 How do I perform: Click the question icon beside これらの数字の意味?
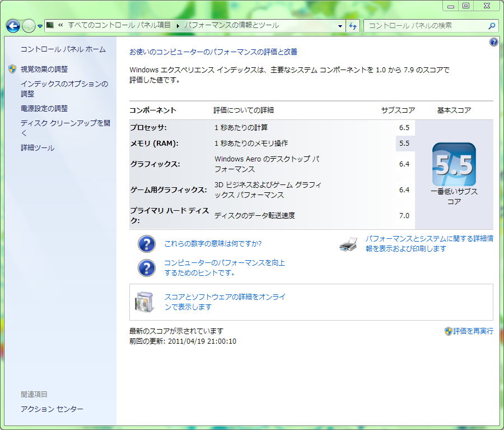[147, 244]
